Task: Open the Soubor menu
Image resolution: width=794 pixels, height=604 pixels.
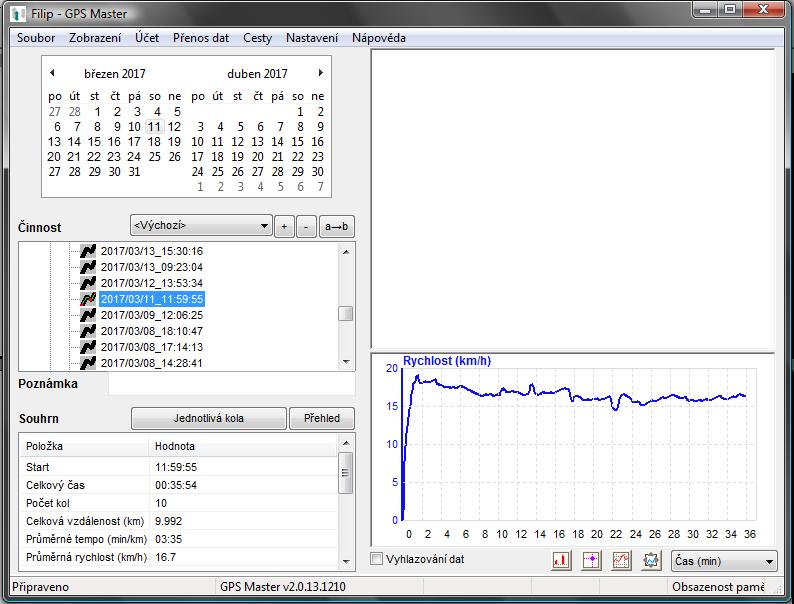Action: coord(36,38)
